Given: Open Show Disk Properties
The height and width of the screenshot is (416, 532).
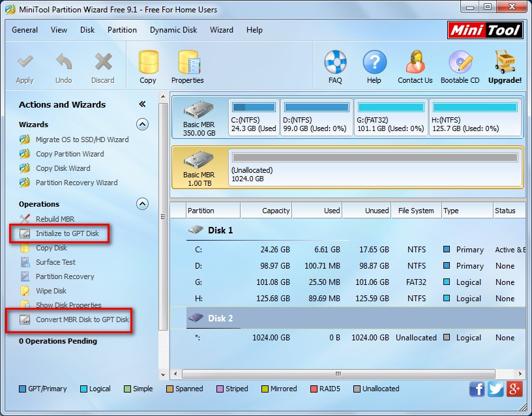Looking at the screenshot, I should (68, 305).
